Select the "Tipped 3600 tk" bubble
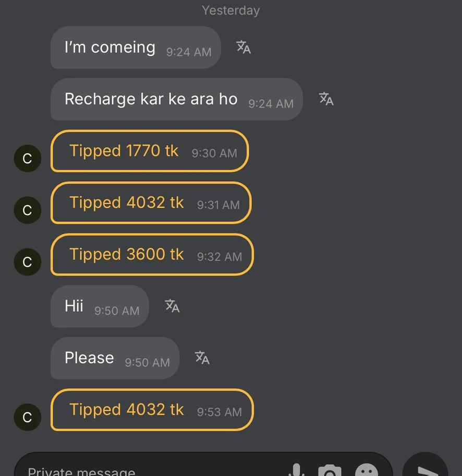Image resolution: width=462 pixels, height=476 pixels. pyautogui.click(x=152, y=255)
